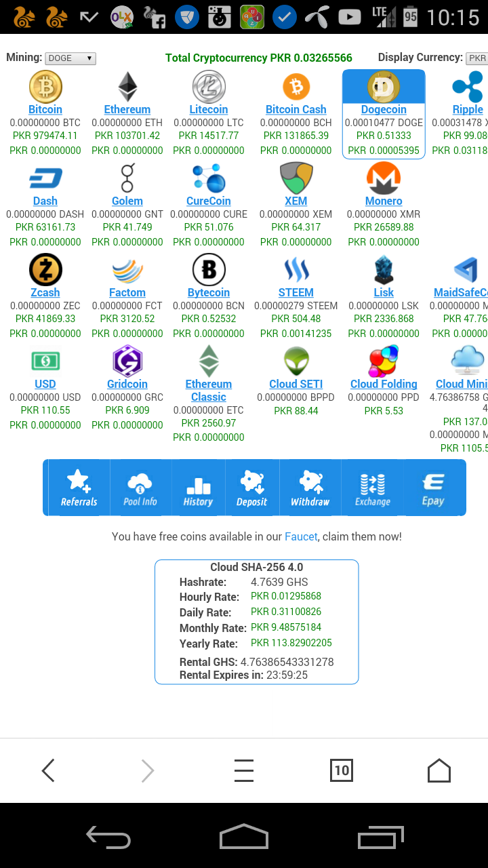
Task: Open the Epay tab
Action: click(x=433, y=488)
